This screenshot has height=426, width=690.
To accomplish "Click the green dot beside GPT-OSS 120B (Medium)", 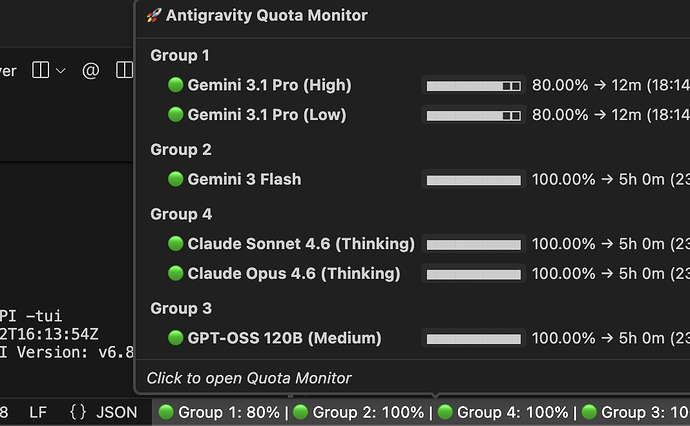I will [x=176, y=338].
